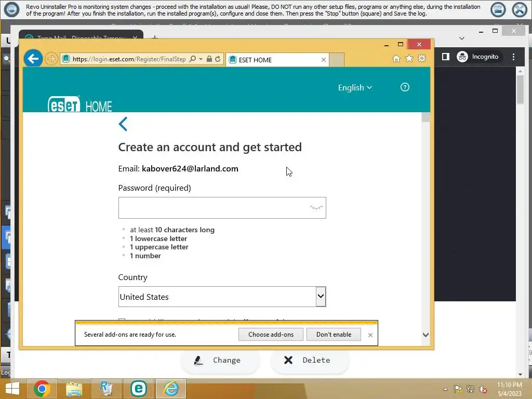Go back with the blue chevron arrow
532x399 pixels.
123,124
